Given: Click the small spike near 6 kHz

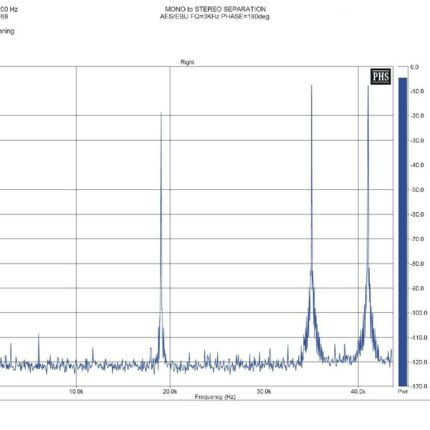Looking at the screenshot, I should tap(39, 334).
